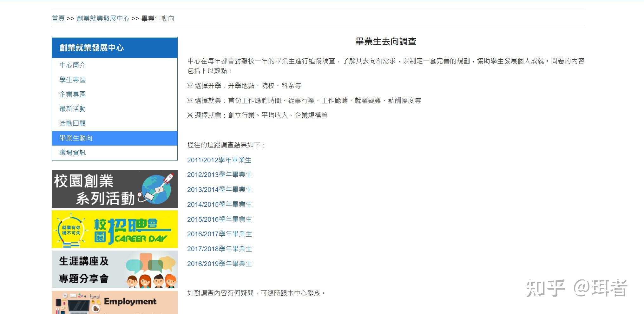Open 活動回顧 from the sidebar

click(x=72, y=123)
